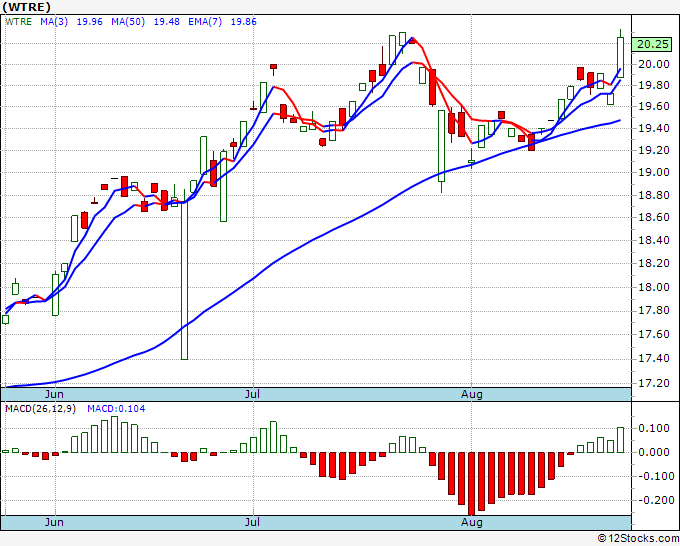Click Jun on the MACD panel axis
The image size is (680, 546).
coord(54,522)
